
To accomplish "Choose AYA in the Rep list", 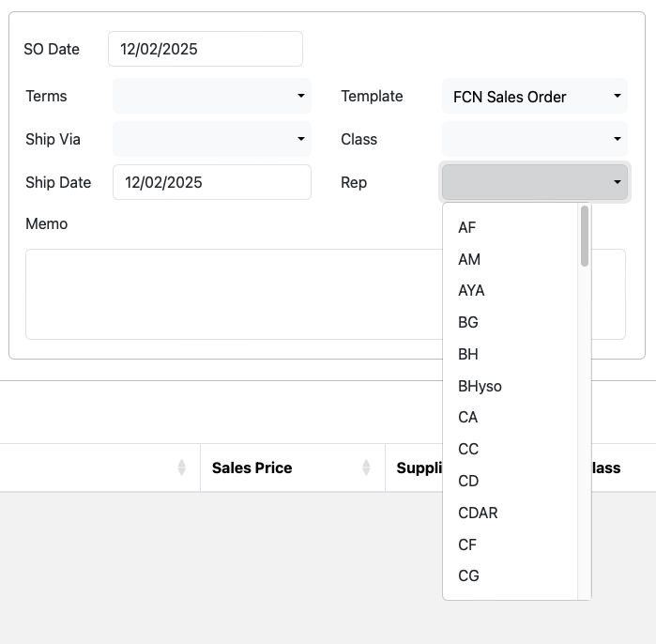I will 471,291.
